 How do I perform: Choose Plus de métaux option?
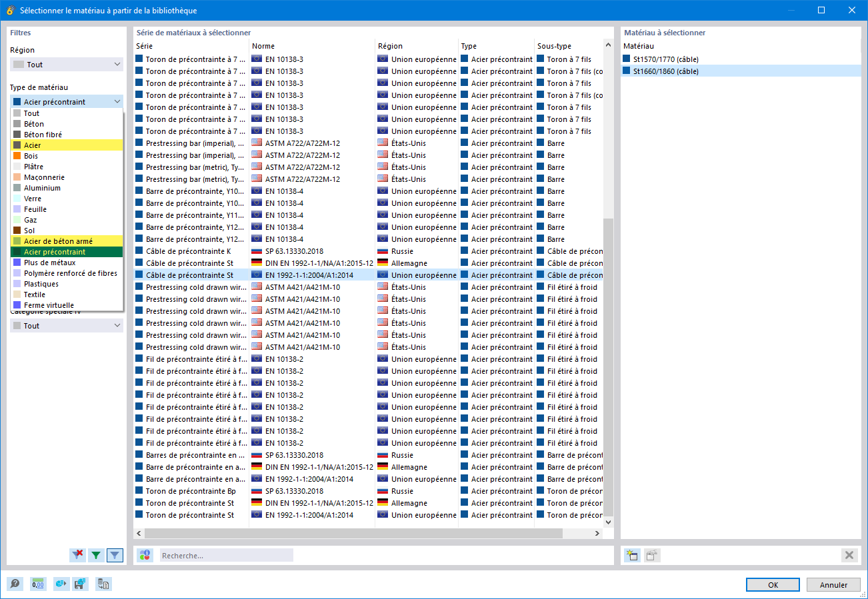point(67,263)
